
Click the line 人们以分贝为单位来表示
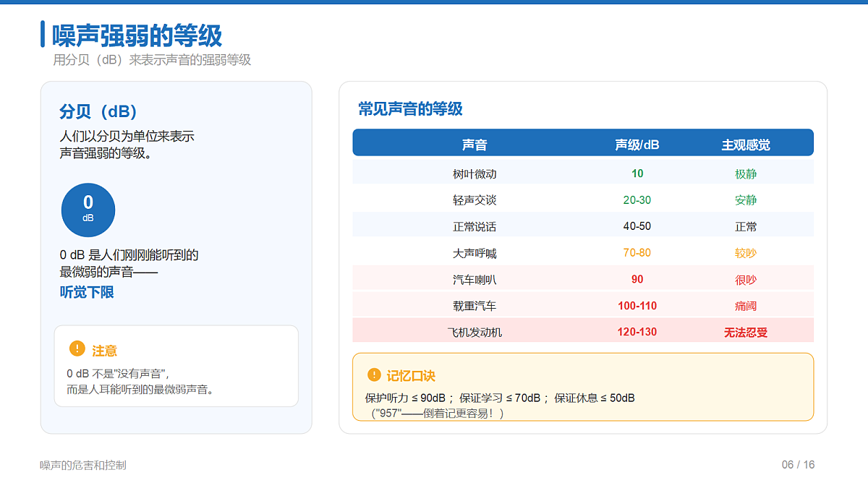point(127,136)
